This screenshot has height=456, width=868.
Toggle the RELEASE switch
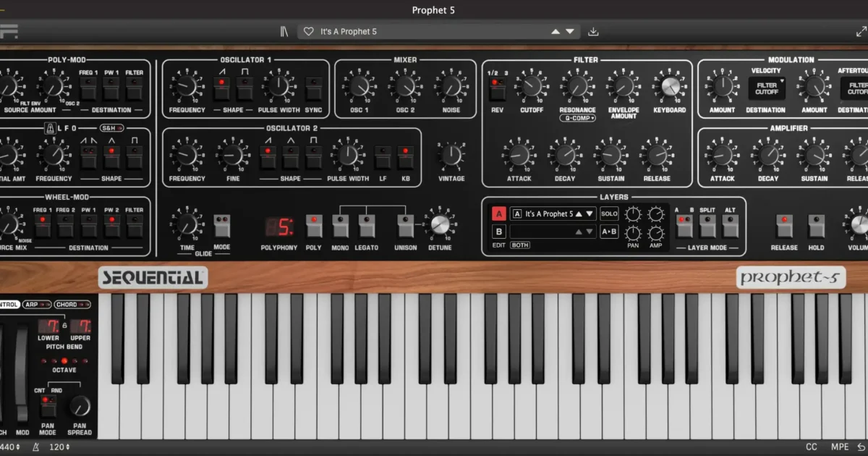click(784, 226)
